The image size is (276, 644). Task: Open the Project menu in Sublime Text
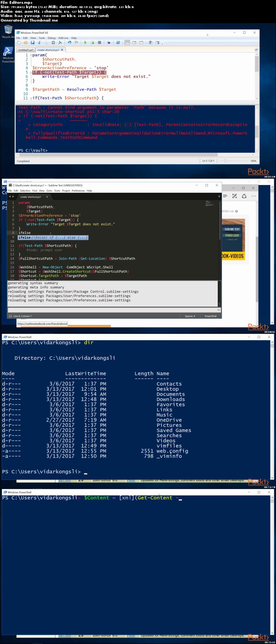click(66, 191)
